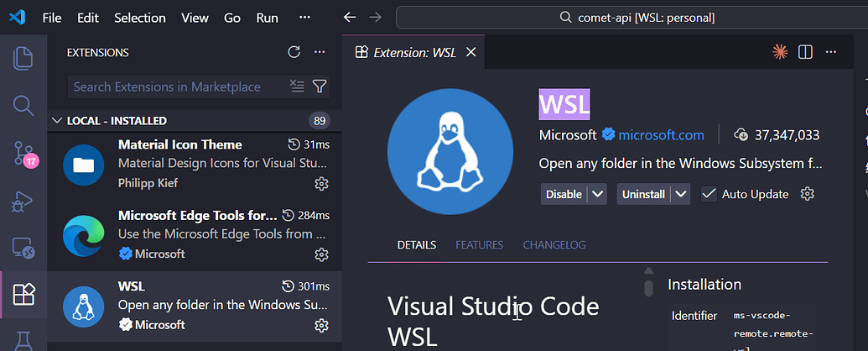This screenshot has height=351, width=868.
Task: Select Material Icon Theme extension
Action: 195,165
